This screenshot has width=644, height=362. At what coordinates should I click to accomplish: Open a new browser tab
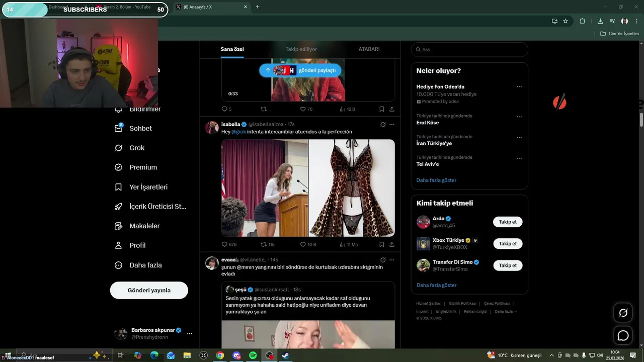258,7
